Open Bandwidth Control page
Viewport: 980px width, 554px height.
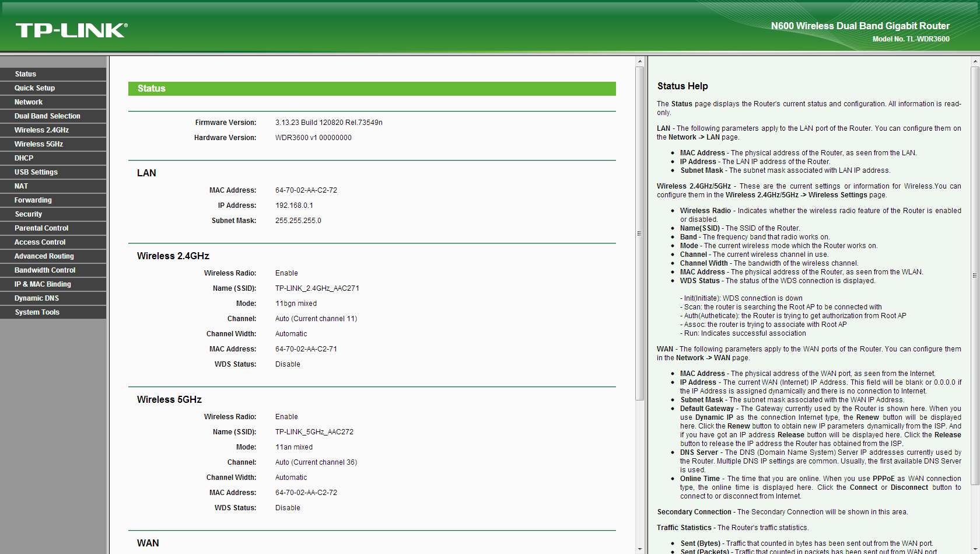(x=53, y=270)
